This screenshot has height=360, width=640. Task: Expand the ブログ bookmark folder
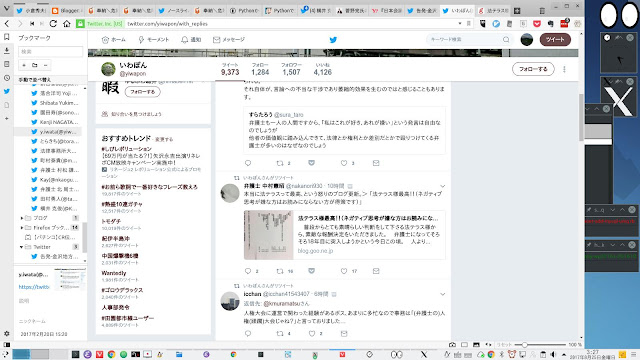(x=22, y=218)
